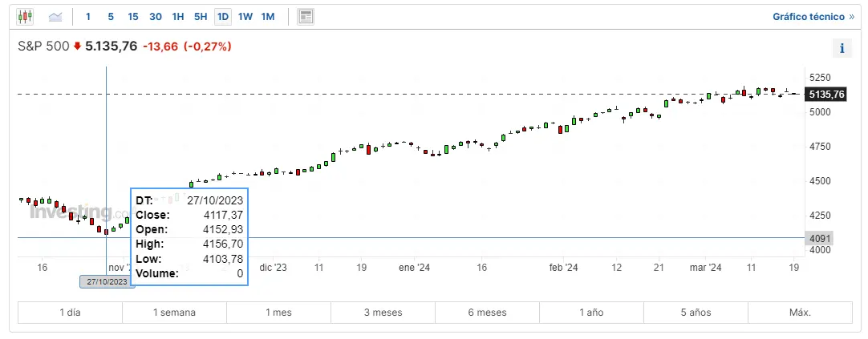Click the (-0,27%) percent change

[207, 47]
